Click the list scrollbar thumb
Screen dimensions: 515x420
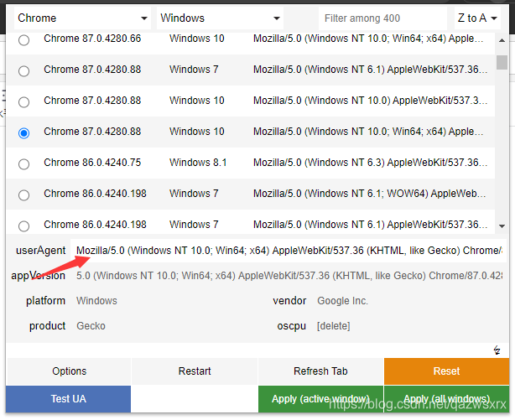coord(502,62)
